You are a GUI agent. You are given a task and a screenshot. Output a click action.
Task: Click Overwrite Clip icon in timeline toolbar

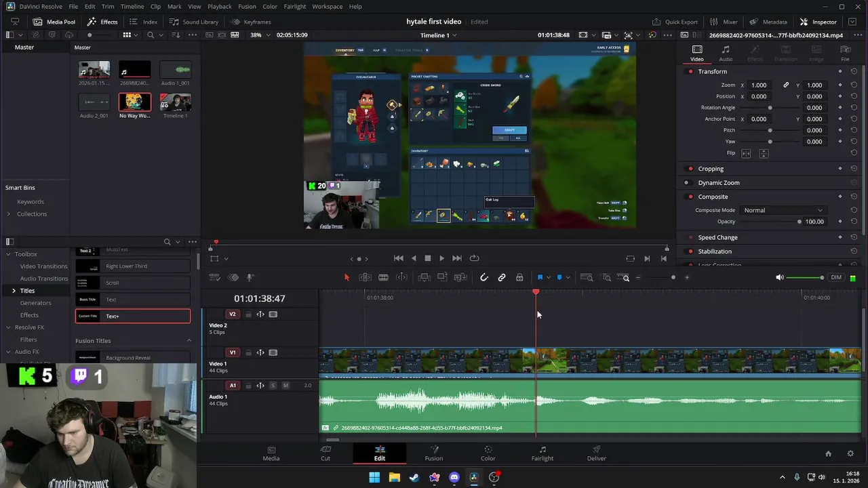tap(442, 277)
